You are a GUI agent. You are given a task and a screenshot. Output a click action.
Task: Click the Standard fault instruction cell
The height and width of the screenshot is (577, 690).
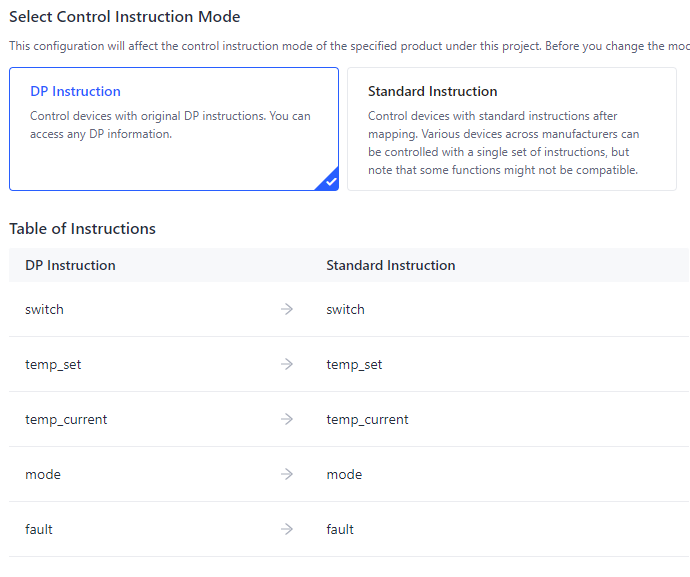(340, 530)
